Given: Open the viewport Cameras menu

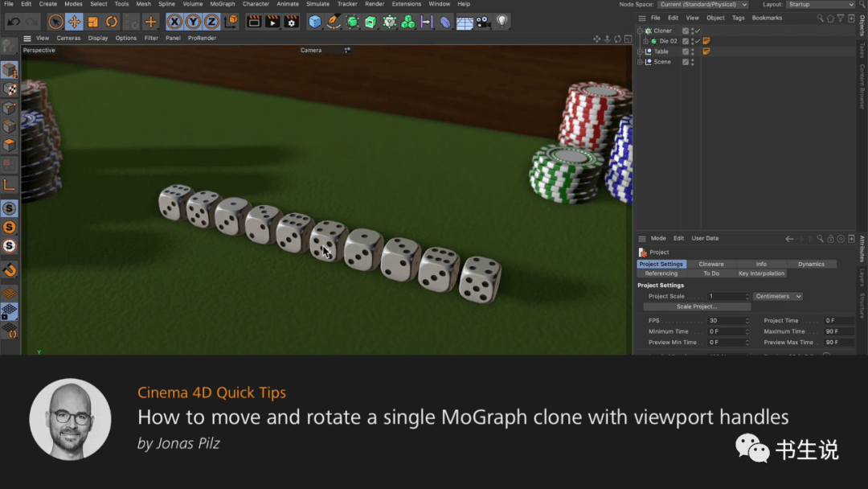Looking at the screenshot, I should 68,39.
